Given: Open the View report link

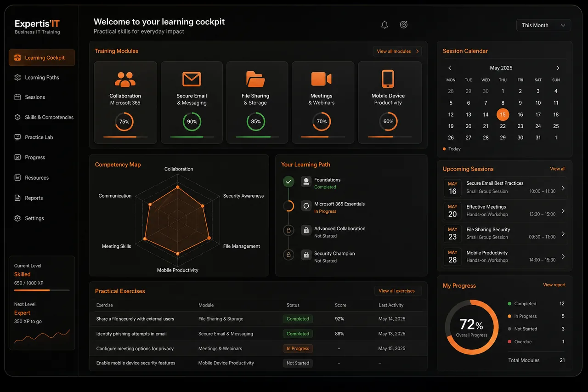Looking at the screenshot, I should click(554, 285).
